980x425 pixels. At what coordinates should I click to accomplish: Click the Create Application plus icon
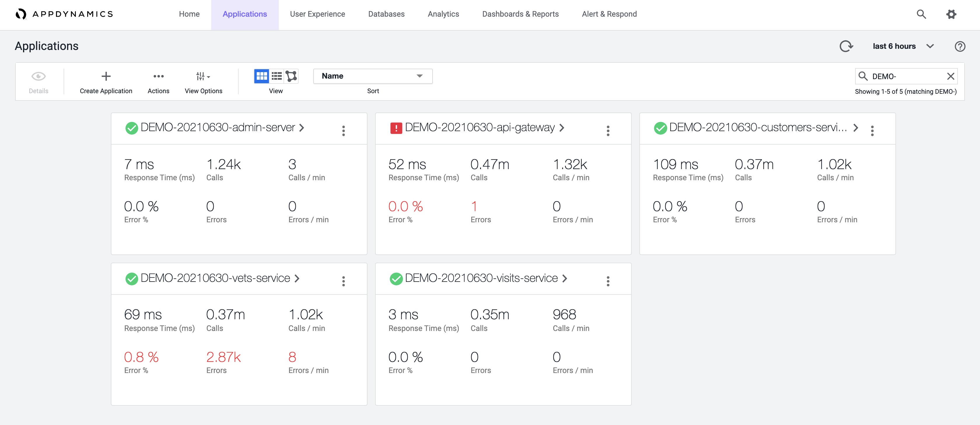(106, 76)
